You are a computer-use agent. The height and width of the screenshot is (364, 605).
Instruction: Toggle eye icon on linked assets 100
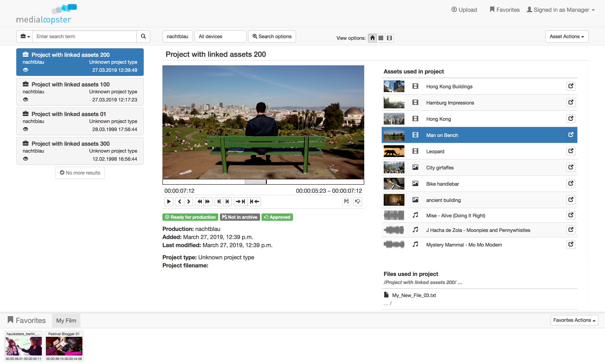[x=26, y=99]
